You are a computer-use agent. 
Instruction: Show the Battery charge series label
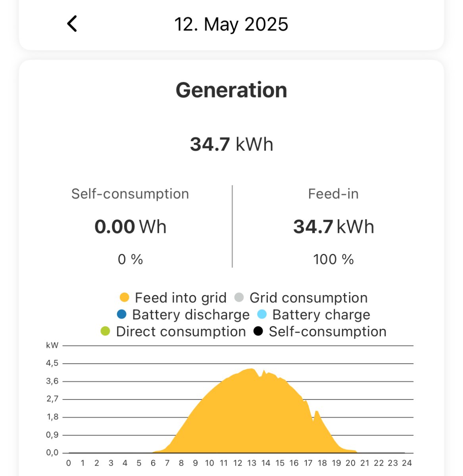[321, 315]
